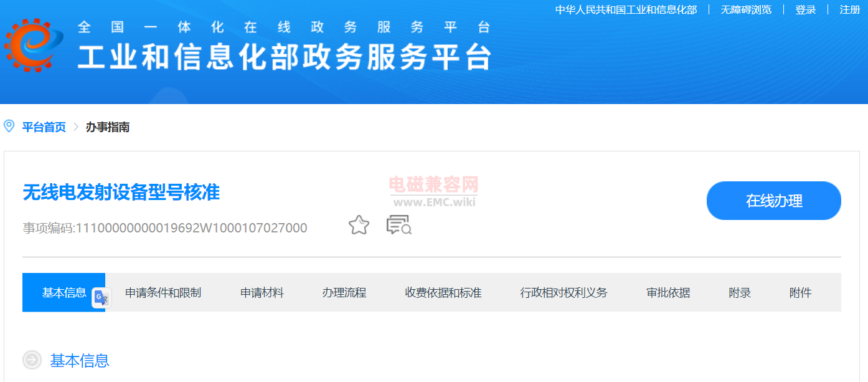Screen dimensions: 868x382
Task: Click the 办事指南 breadcrumb text
Action: (x=108, y=127)
